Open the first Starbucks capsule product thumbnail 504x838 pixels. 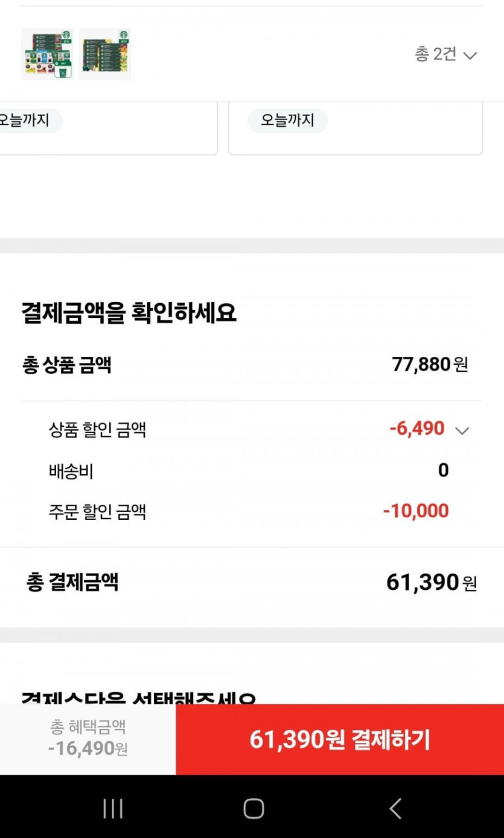point(47,54)
